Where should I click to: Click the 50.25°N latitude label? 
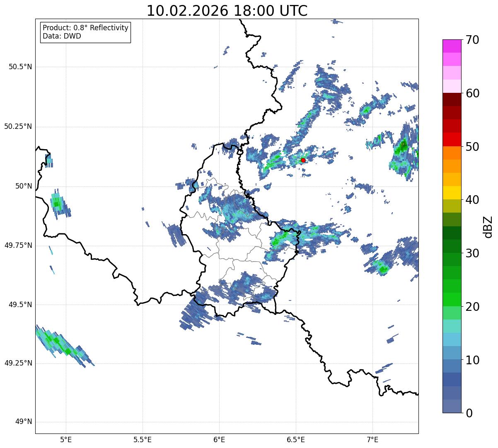click(18, 126)
